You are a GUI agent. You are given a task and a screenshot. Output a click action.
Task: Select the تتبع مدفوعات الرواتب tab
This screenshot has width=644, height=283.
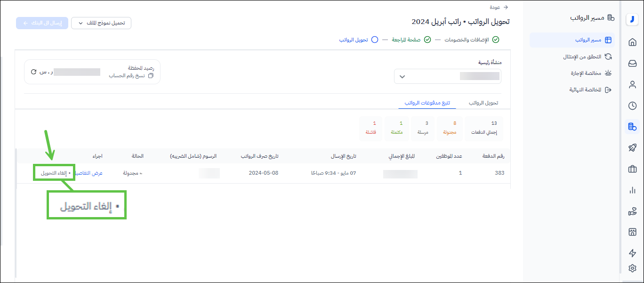[427, 103]
